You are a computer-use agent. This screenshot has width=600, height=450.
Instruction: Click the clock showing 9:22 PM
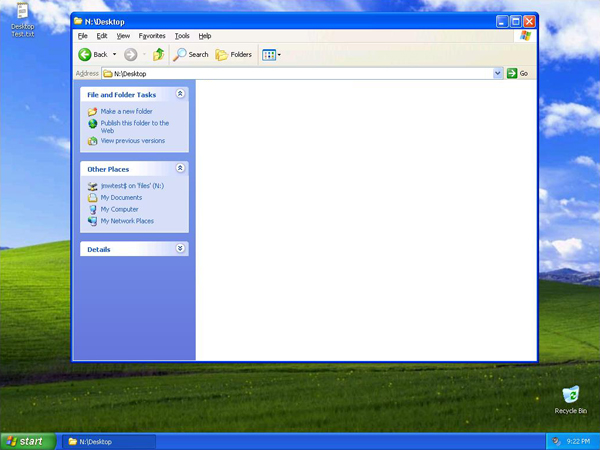coord(578,442)
